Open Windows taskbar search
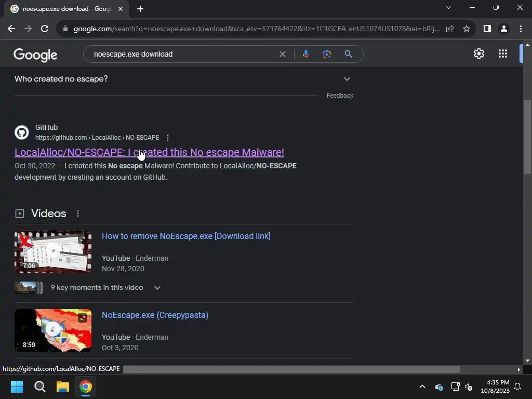 point(39,387)
